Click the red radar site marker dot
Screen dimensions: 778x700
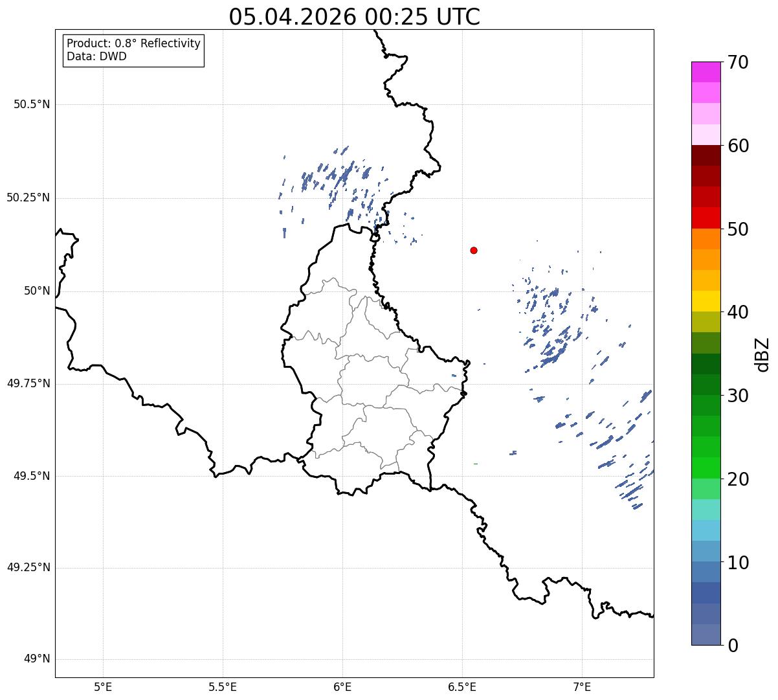(474, 251)
